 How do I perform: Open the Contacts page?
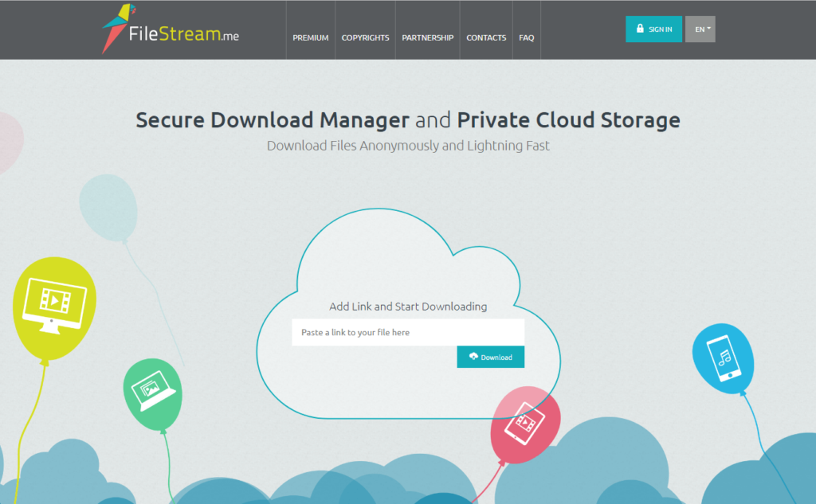coord(486,37)
